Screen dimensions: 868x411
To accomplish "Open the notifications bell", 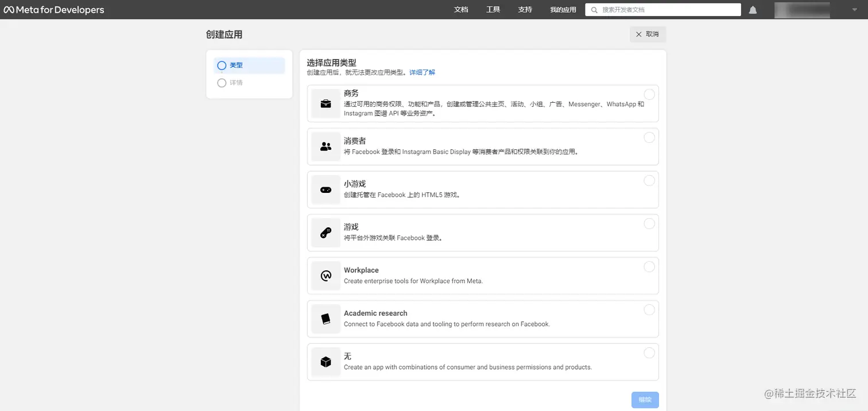I will coord(753,10).
